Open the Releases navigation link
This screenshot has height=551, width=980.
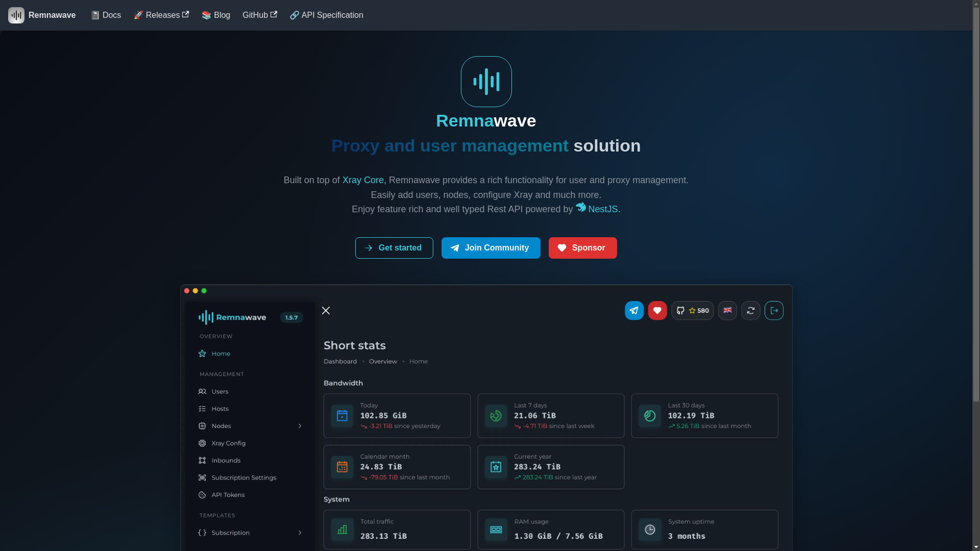[x=161, y=15]
